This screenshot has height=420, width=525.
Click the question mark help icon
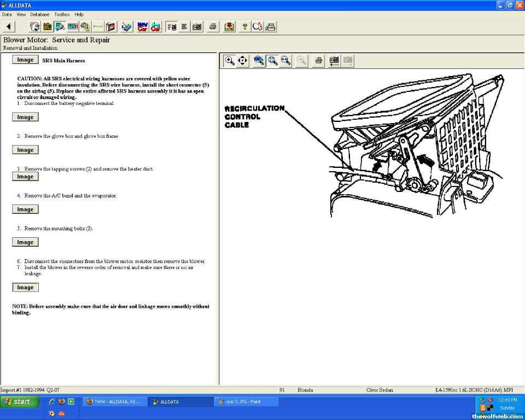click(244, 26)
